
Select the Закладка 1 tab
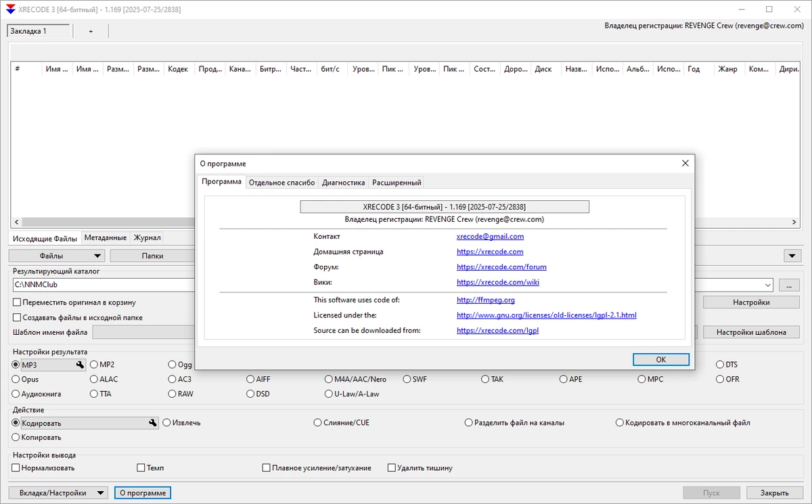click(38, 31)
